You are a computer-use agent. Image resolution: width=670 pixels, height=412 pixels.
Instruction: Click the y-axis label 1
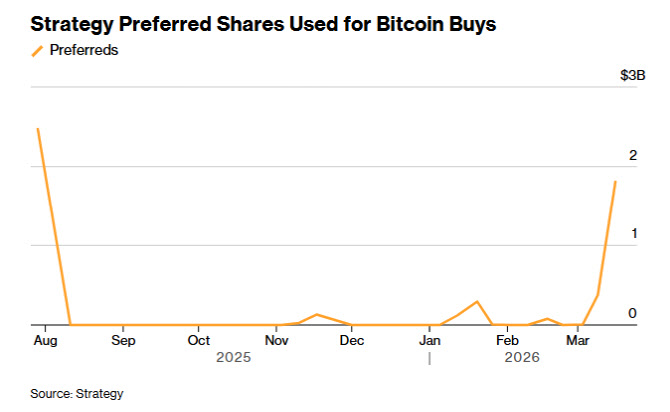click(634, 234)
